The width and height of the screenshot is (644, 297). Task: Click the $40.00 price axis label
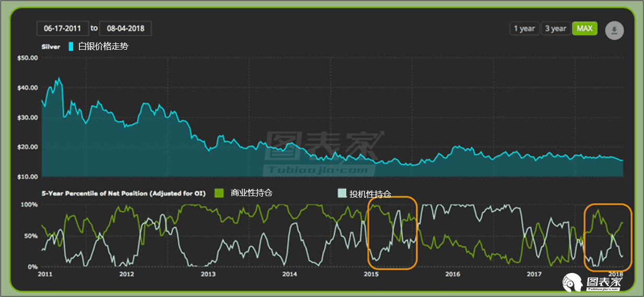27,87
